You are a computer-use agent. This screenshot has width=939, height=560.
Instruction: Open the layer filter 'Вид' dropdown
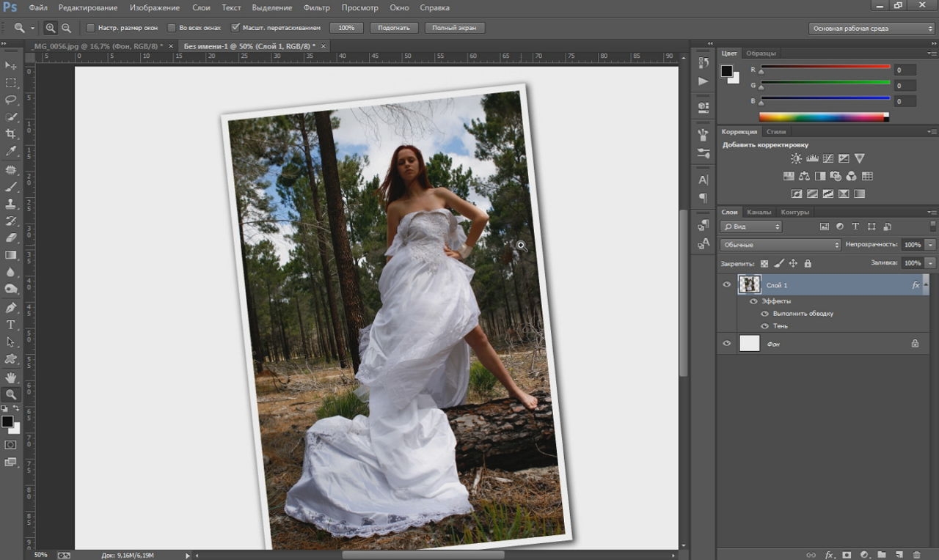(750, 226)
